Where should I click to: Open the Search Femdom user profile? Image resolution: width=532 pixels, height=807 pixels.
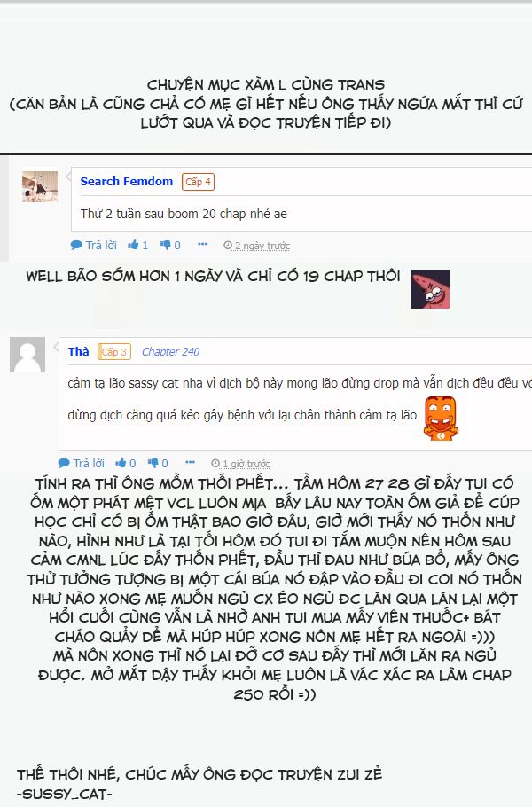point(127,181)
